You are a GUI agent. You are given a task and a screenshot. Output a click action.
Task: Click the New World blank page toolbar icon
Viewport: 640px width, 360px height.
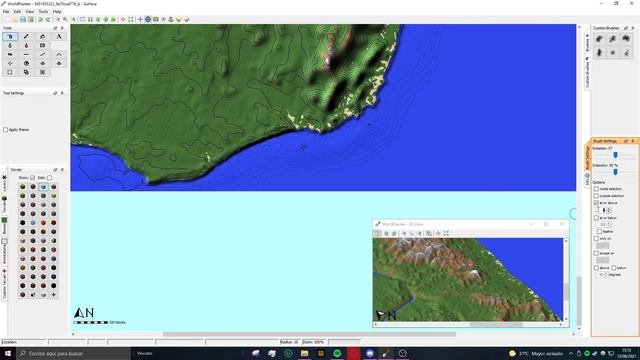point(7,20)
